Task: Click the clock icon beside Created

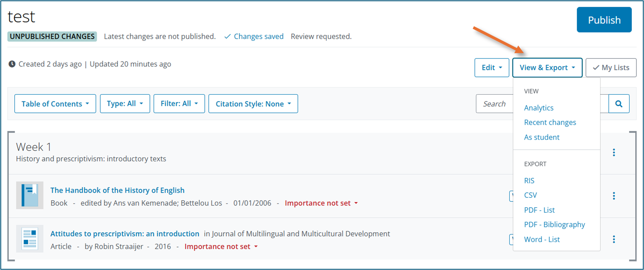Action: pos(12,64)
